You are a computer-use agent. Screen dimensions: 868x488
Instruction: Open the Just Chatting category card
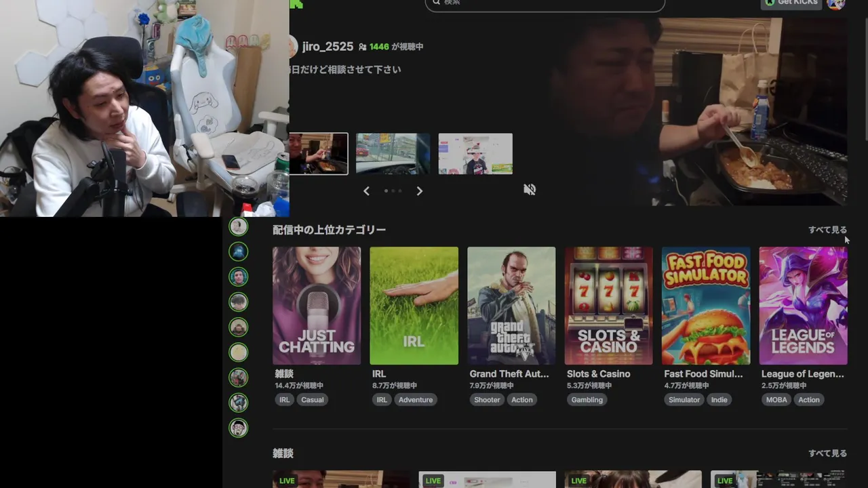coord(317,306)
